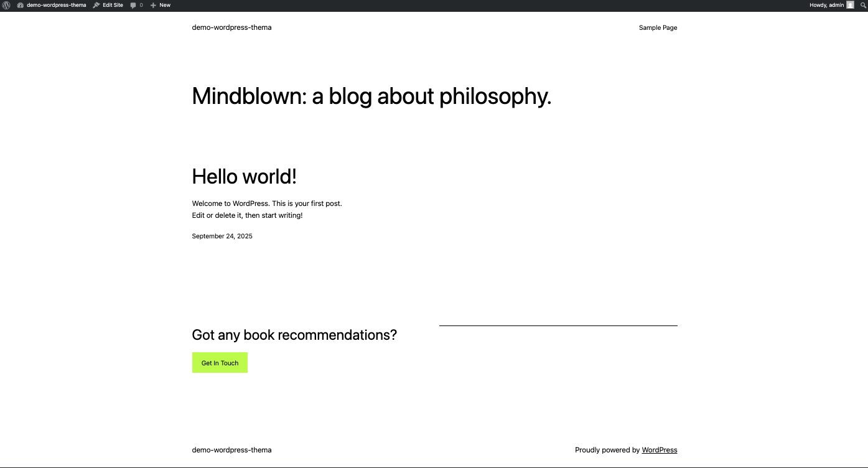Click the dashboard gauge icon

click(x=21, y=5)
